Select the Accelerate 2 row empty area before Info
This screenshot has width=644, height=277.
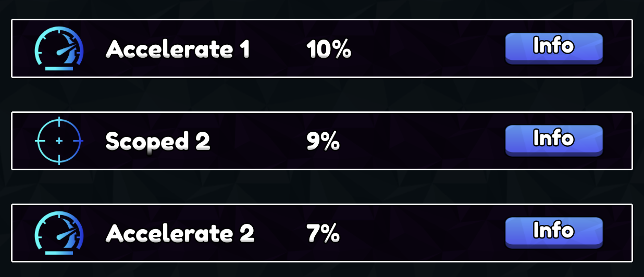click(x=422, y=233)
